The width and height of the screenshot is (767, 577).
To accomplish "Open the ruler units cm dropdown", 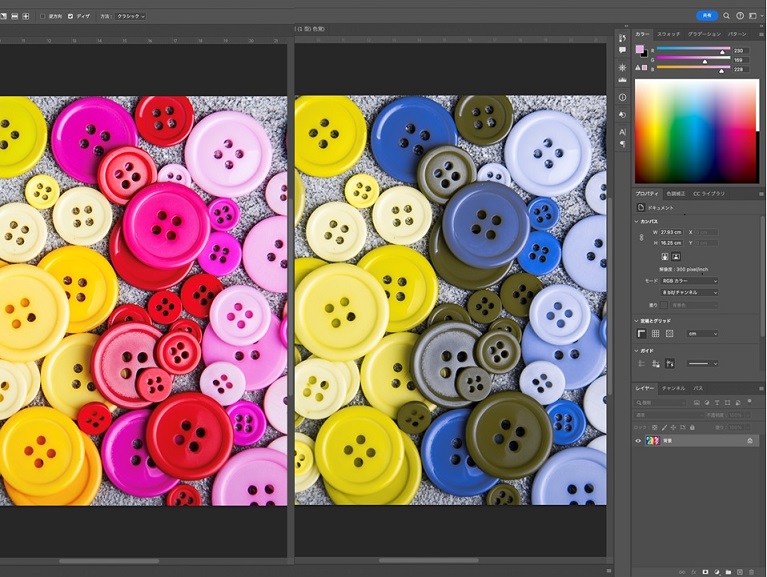I will [x=702, y=333].
